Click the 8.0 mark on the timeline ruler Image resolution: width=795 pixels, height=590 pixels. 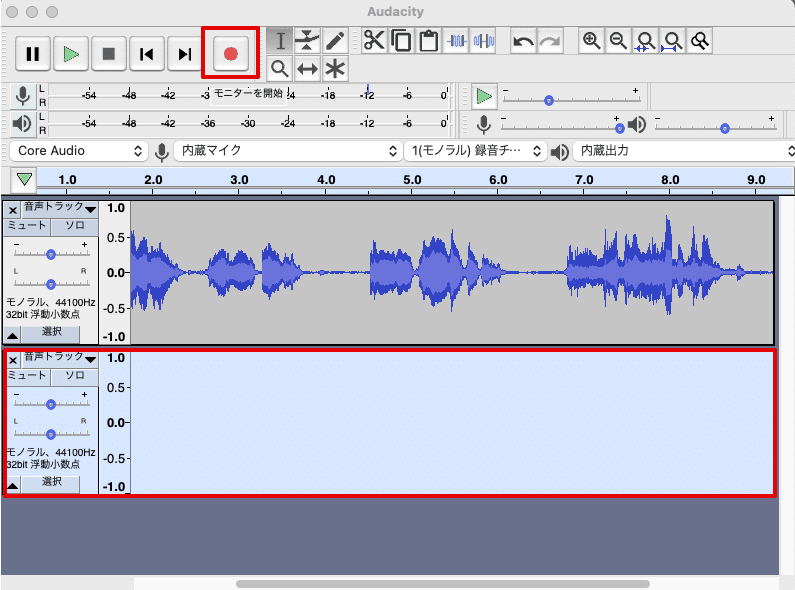(x=670, y=180)
